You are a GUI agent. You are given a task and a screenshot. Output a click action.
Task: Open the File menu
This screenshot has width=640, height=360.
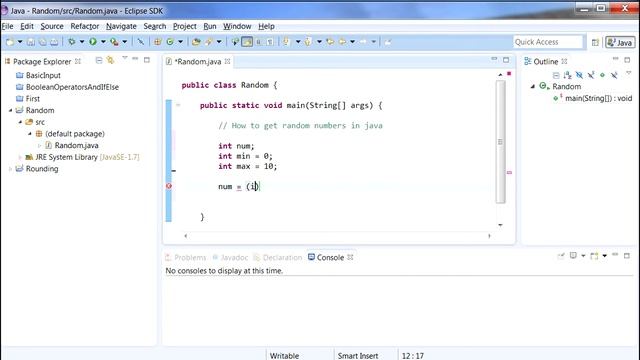click(x=7, y=26)
